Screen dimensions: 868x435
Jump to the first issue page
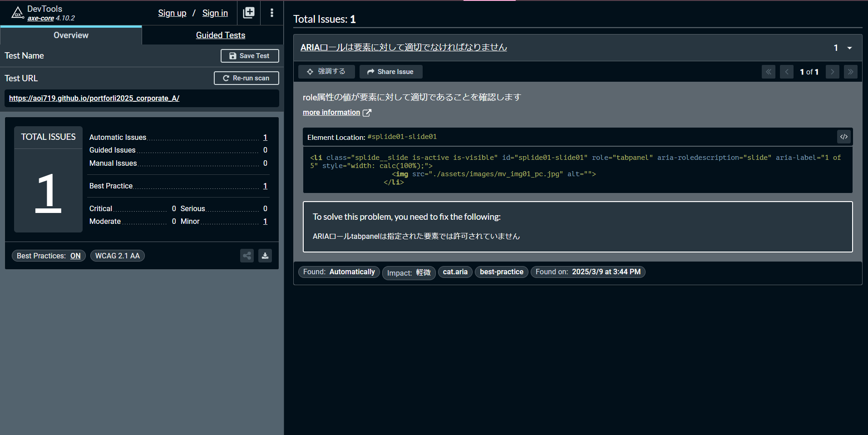click(x=768, y=72)
